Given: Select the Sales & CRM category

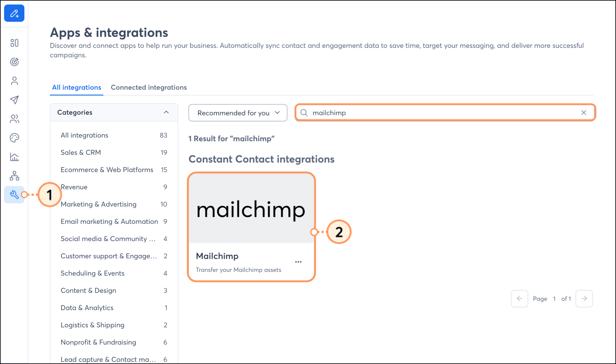Looking at the screenshot, I should click(x=81, y=152).
